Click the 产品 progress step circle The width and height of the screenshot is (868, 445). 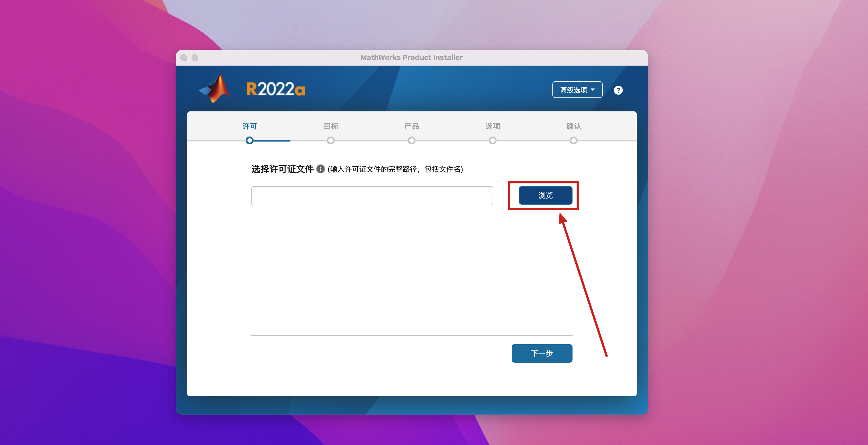pos(411,140)
